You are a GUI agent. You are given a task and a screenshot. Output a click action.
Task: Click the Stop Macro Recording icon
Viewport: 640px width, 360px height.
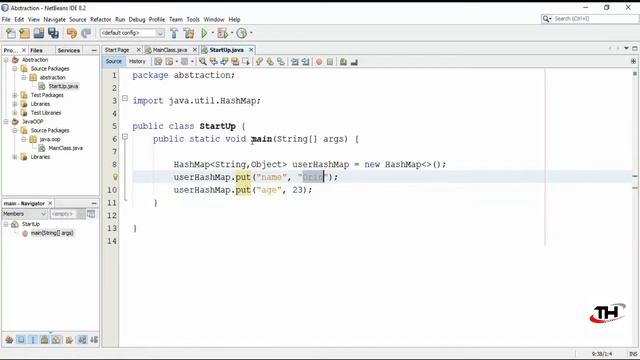[330, 62]
